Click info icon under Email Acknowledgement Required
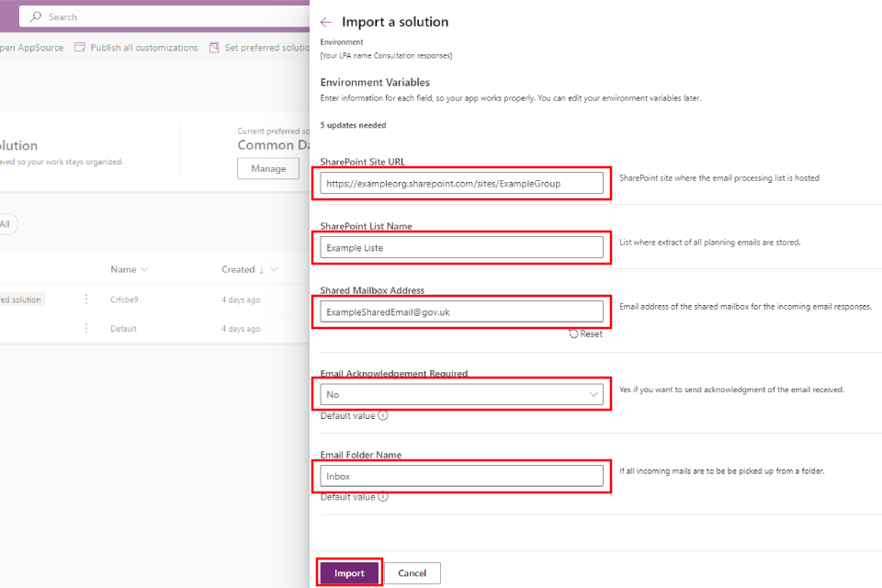The height and width of the screenshot is (588, 882). point(383,415)
